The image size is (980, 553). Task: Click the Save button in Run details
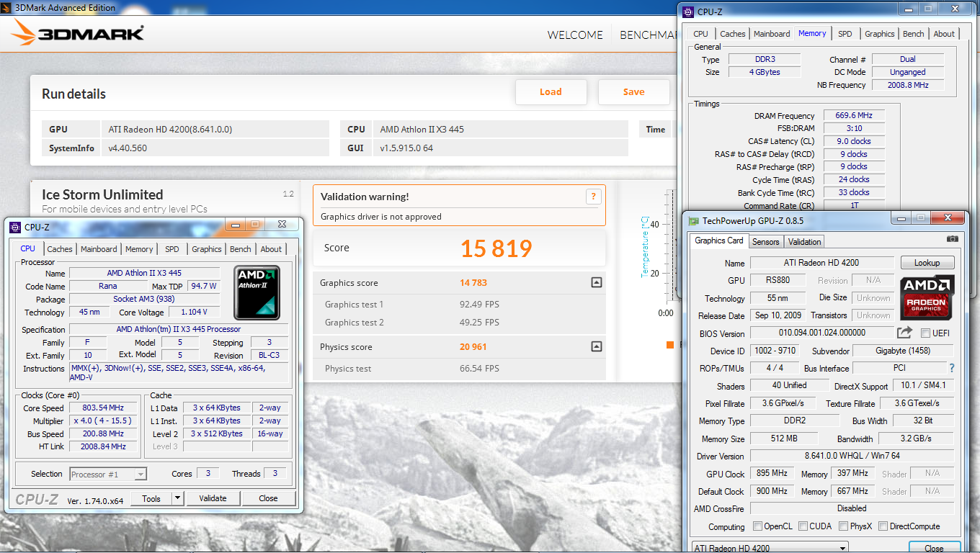[633, 92]
